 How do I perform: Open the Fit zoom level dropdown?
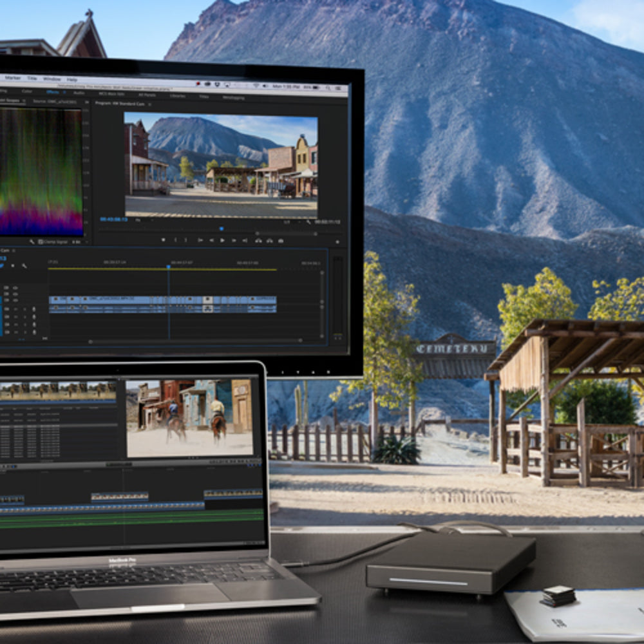click(x=140, y=221)
